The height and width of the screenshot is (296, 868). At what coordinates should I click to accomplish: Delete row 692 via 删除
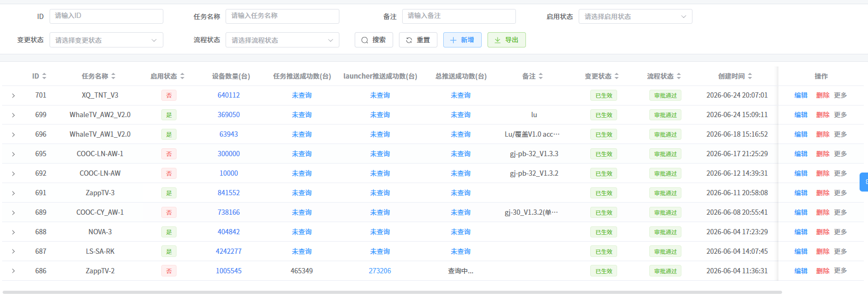click(x=823, y=174)
